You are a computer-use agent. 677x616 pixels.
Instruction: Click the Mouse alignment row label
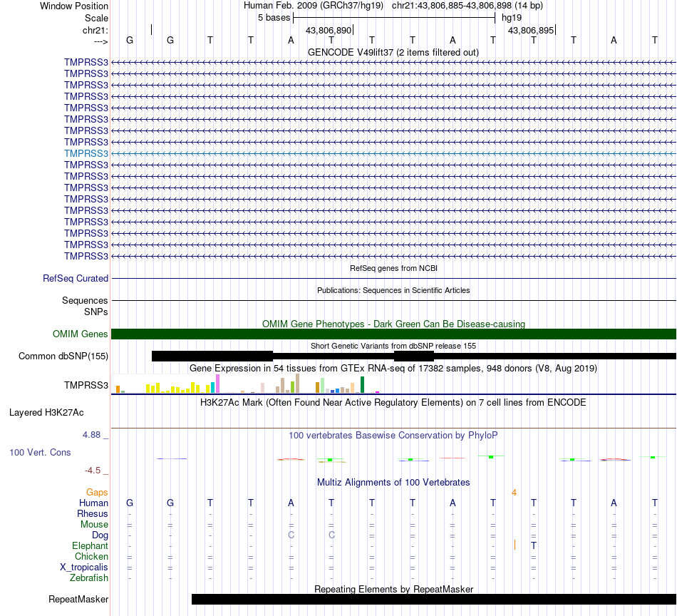pyautogui.click(x=94, y=525)
